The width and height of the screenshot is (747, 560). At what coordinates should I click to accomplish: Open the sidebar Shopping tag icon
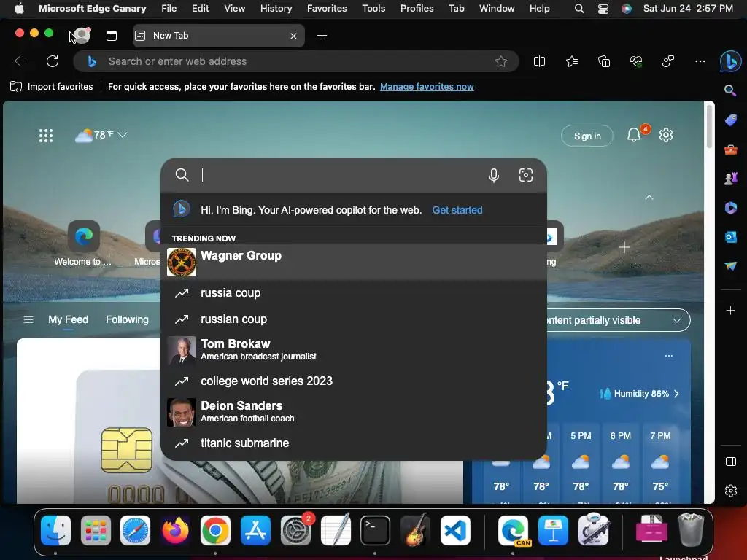[x=731, y=120]
